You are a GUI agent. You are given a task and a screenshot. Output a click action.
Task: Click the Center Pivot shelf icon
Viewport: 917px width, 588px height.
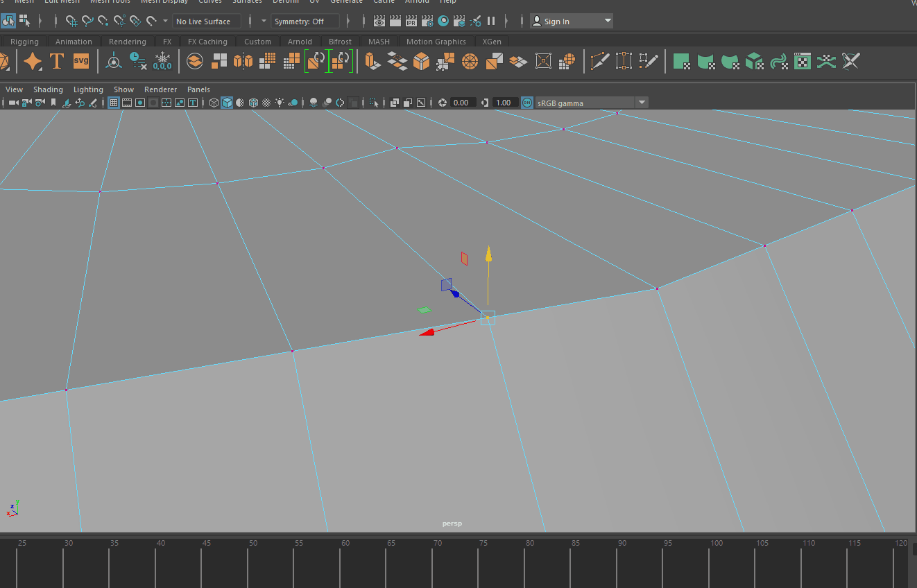[x=114, y=61]
